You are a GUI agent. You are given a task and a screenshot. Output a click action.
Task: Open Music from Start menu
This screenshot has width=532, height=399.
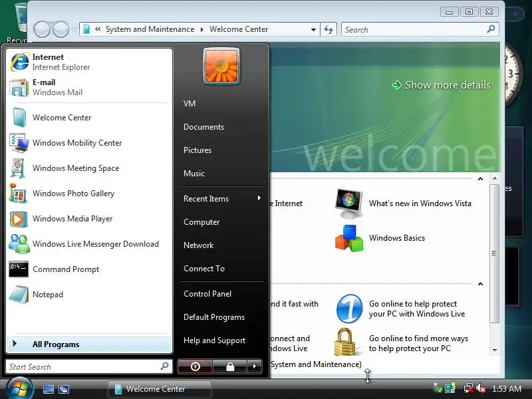222,174
